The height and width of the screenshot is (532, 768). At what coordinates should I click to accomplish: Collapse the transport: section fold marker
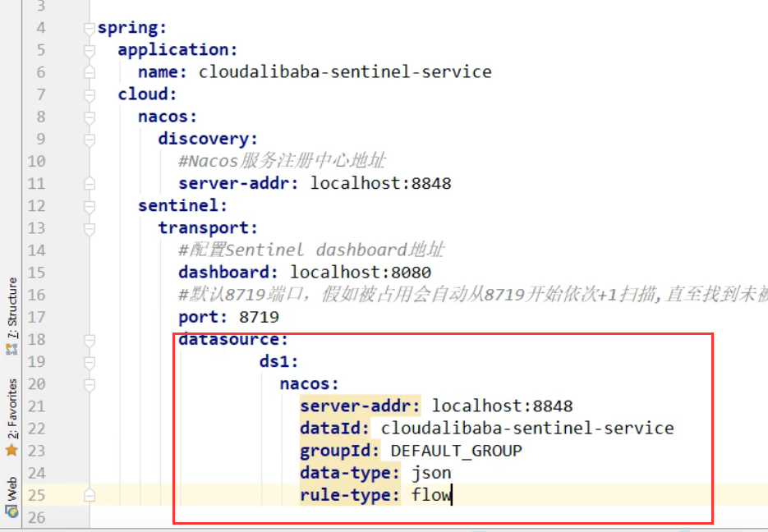90,228
